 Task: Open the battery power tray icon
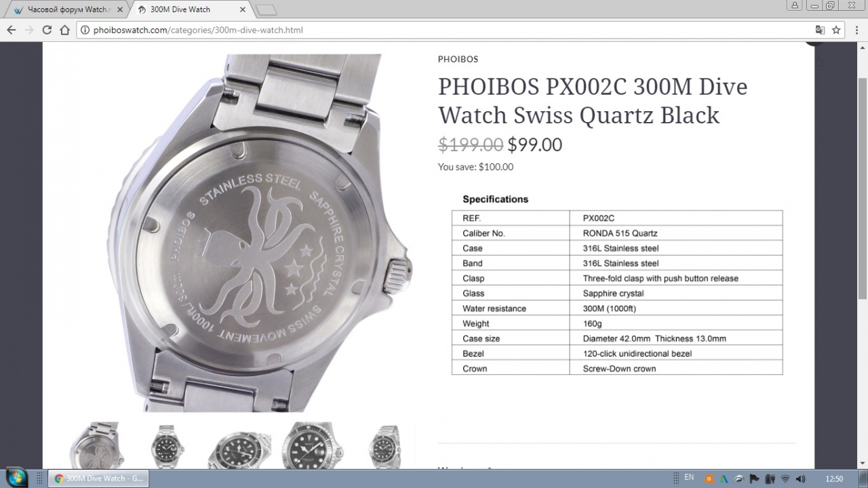pyautogui.click(x=770, y=479)
